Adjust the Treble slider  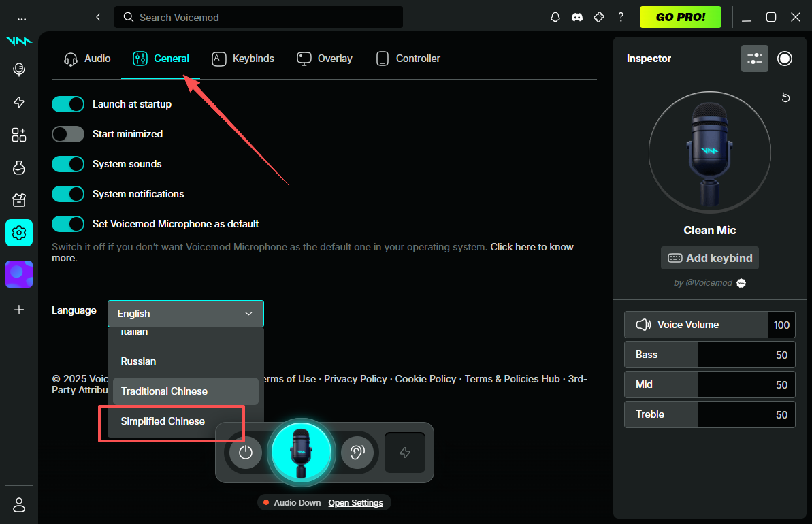point(696,414)
